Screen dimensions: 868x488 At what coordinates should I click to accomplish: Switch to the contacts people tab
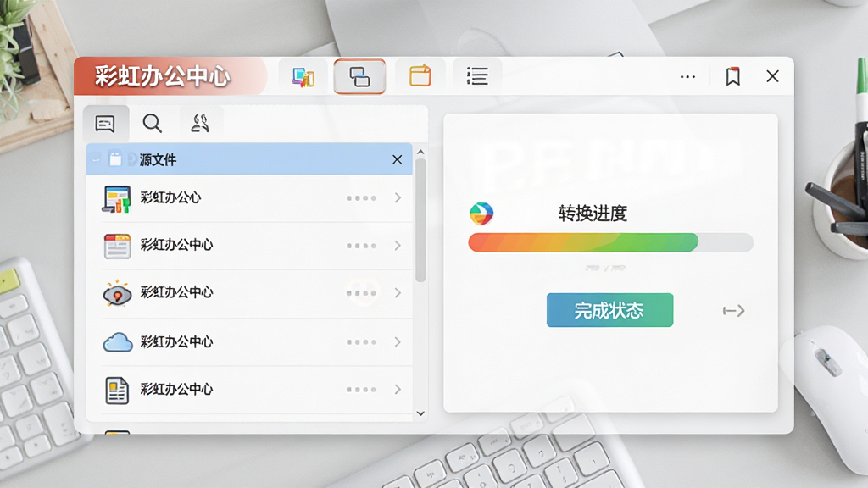point(200,124)
